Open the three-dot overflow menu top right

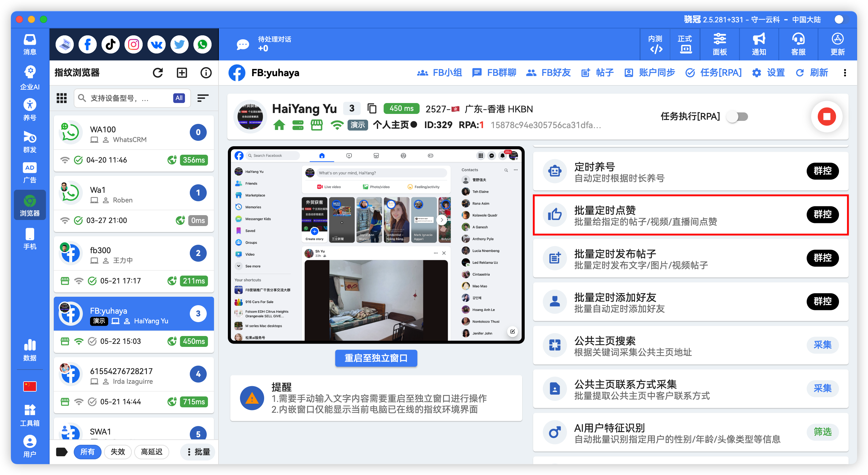(845, 73)
